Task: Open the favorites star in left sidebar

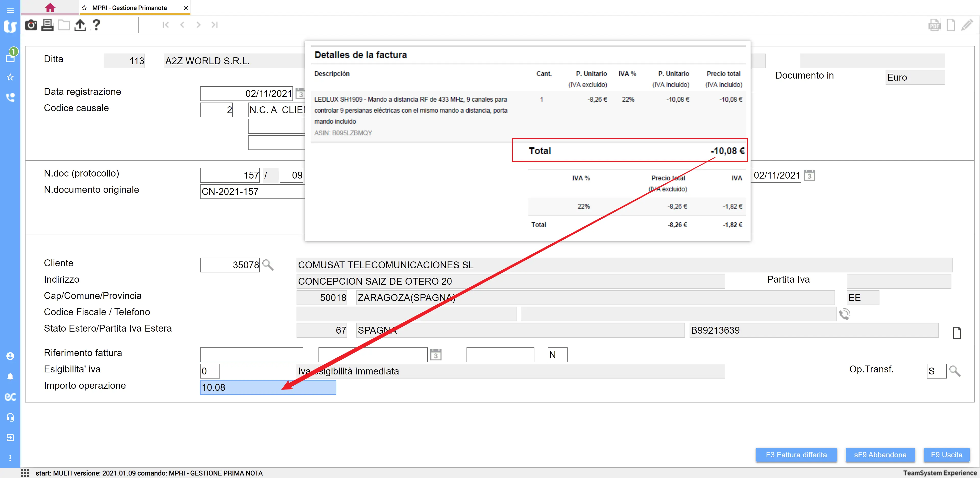Action: coord(10,77)
